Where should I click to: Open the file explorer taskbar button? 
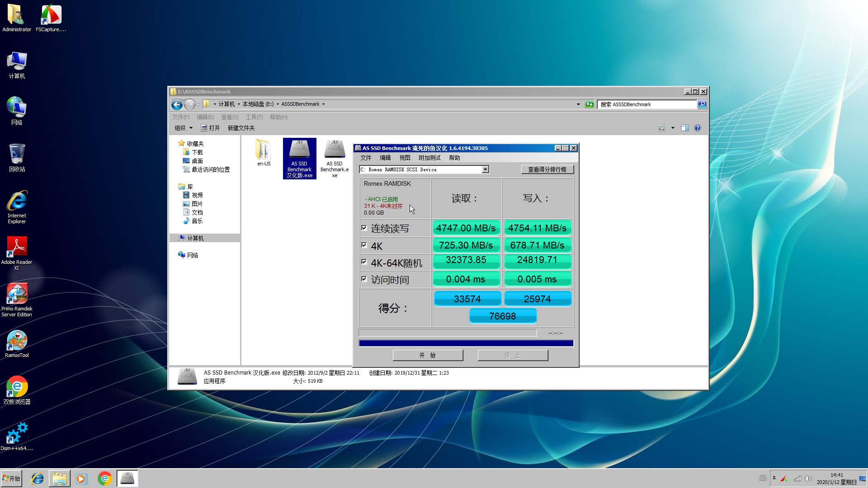point(59,479)
